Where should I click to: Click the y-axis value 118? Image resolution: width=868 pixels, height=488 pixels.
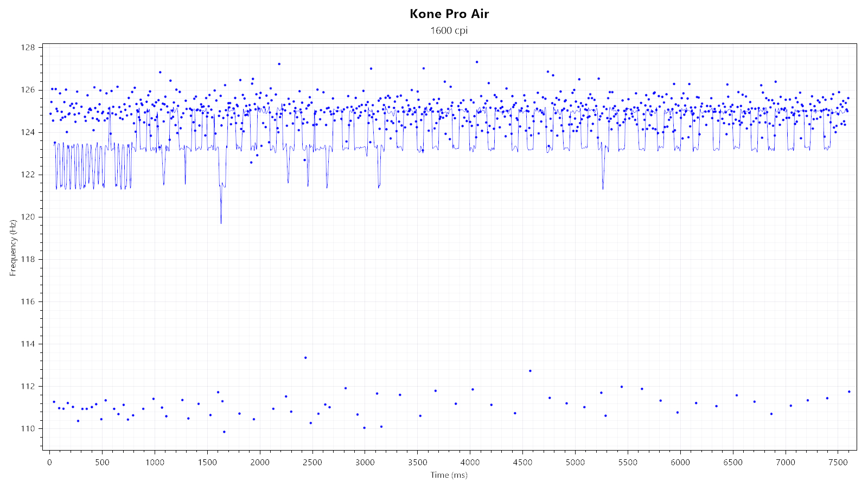click(29, 259)
